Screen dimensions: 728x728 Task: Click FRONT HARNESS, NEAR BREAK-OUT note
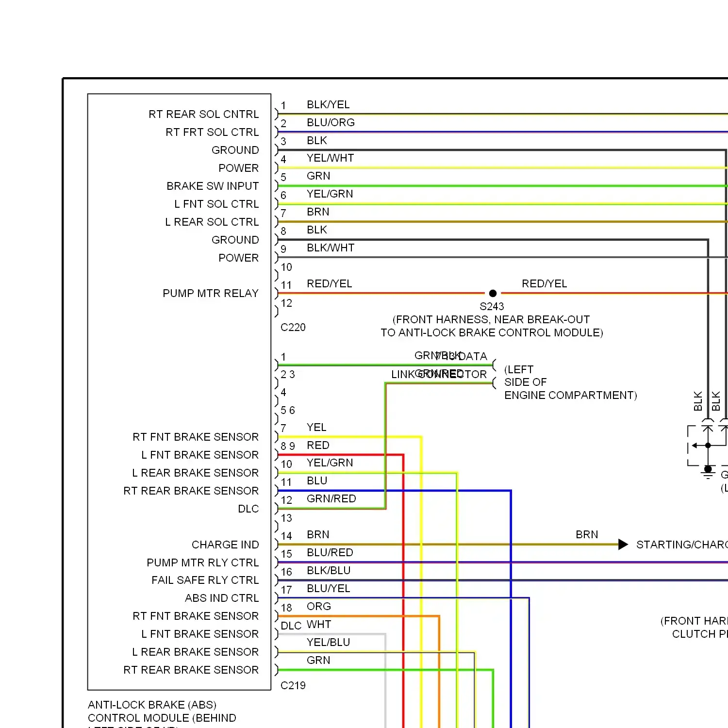491,319
